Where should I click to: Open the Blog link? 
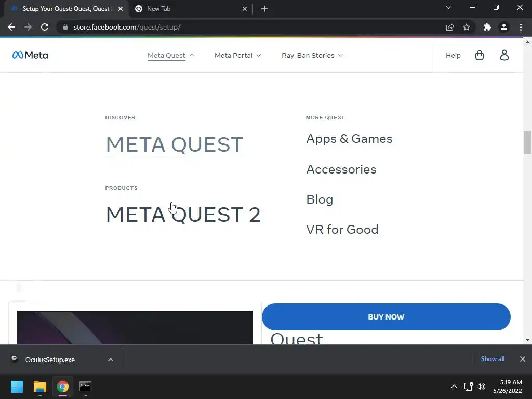point(320,200)
